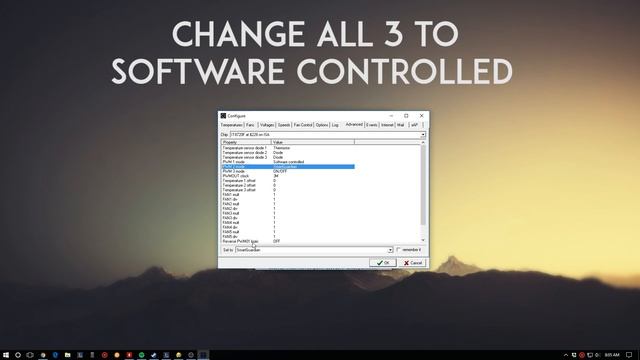This screenshot has height=360, width=640.
Task: Minimize the Configure dialog window
Action: coord(391,116)
